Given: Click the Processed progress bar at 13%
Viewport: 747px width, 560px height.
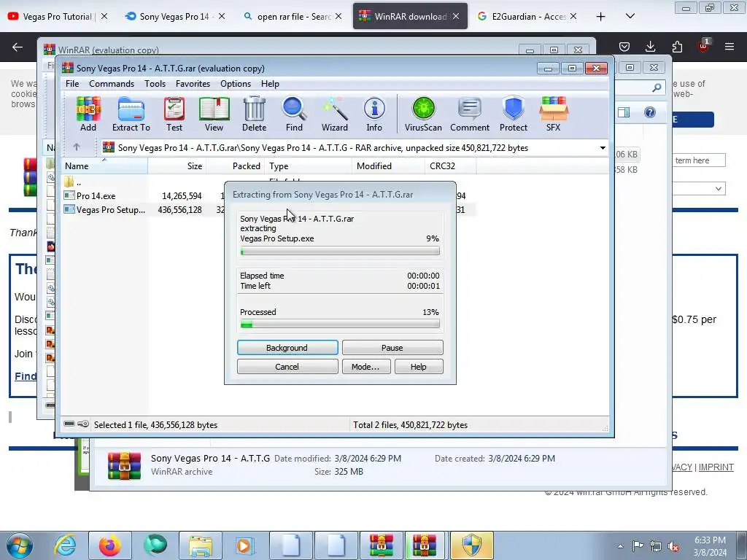Looking at the screenshot, I should click(x=340, y=324).
